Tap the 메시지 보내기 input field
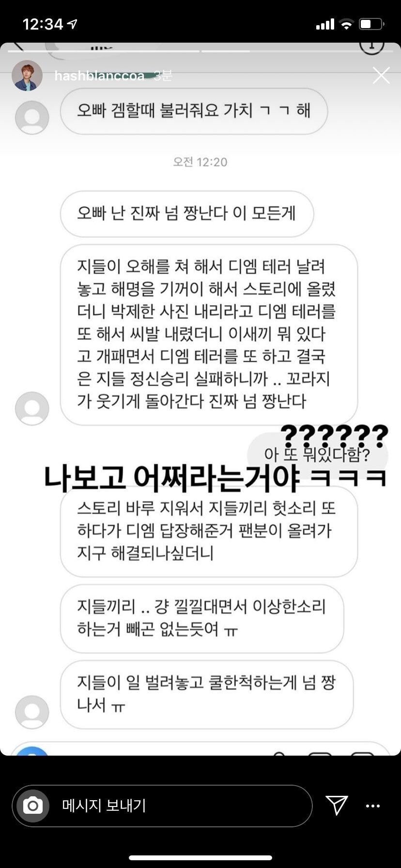This screenshot has height=868, width=401. pyautogui.click(x=162, y=806)
